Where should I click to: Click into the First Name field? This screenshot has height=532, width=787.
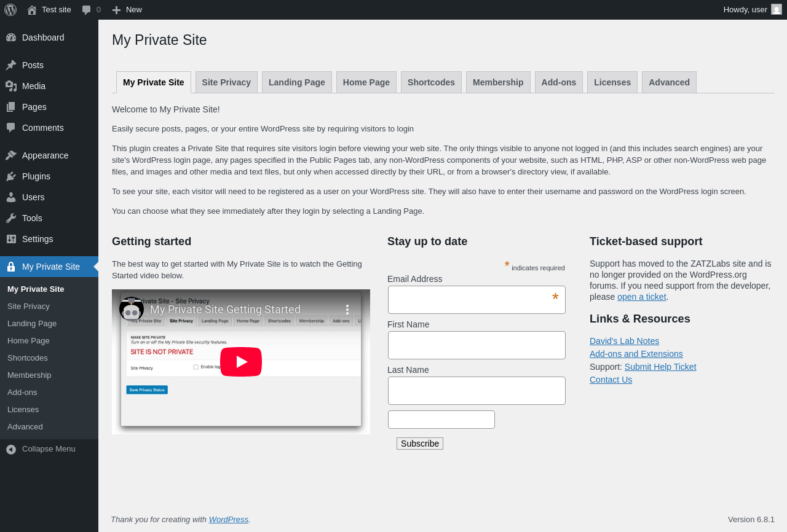point(477,345)
